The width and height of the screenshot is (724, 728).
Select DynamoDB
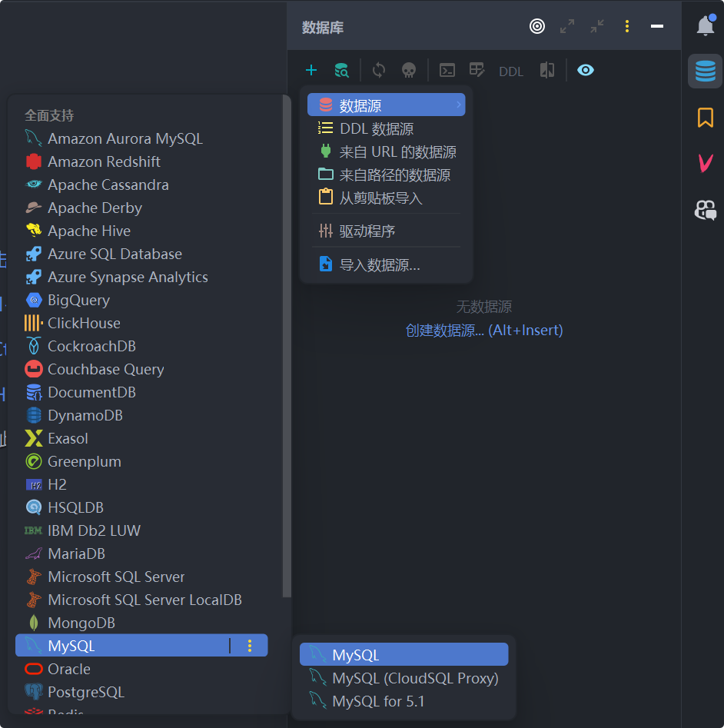[141, 415]
